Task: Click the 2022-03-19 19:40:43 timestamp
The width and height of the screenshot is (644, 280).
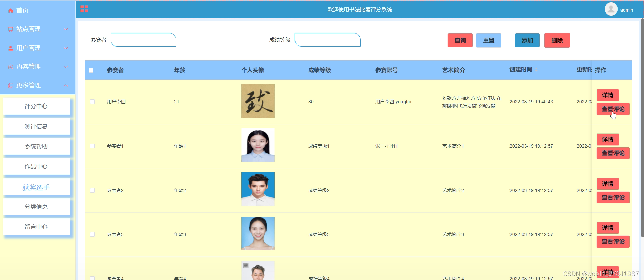Action: pos(531,102)
